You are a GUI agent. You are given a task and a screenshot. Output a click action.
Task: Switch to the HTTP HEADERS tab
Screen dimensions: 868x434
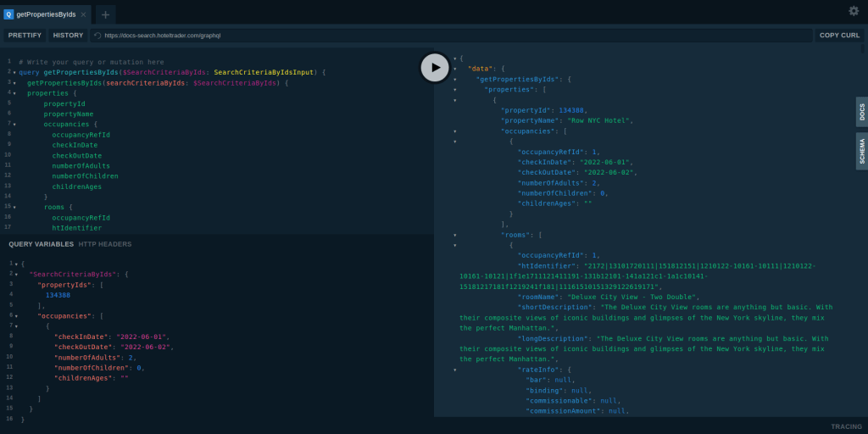[105, 244]
